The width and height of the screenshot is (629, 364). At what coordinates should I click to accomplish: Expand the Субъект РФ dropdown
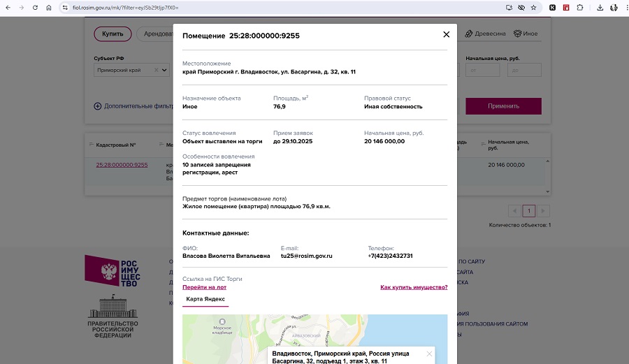(165, 70)
